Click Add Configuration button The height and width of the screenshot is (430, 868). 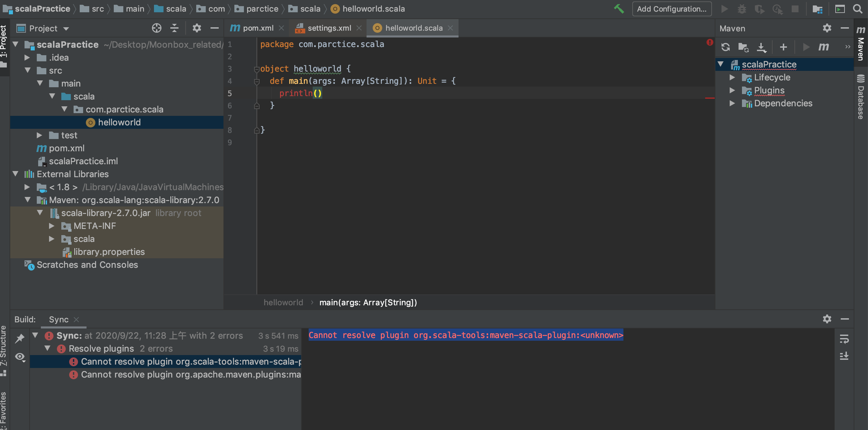click(x=672, y=9)
